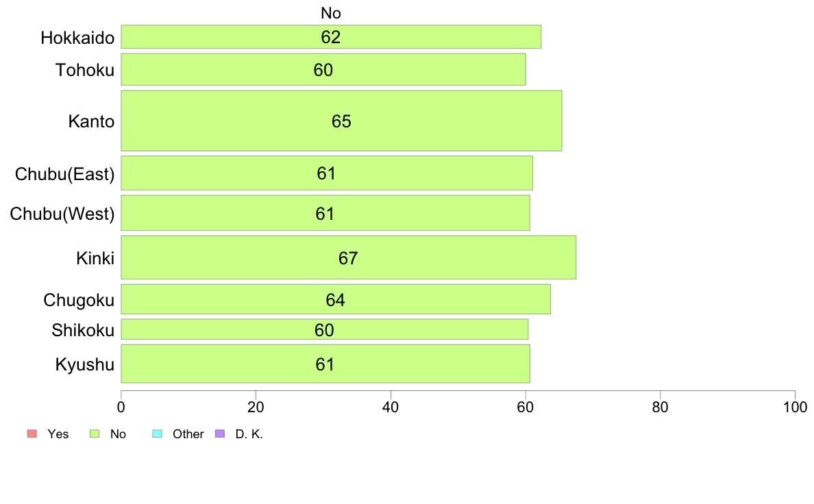Screen dimensions: 814x504
Task: Click the cyan Other legend swatch
Action: tap(158, 434)
